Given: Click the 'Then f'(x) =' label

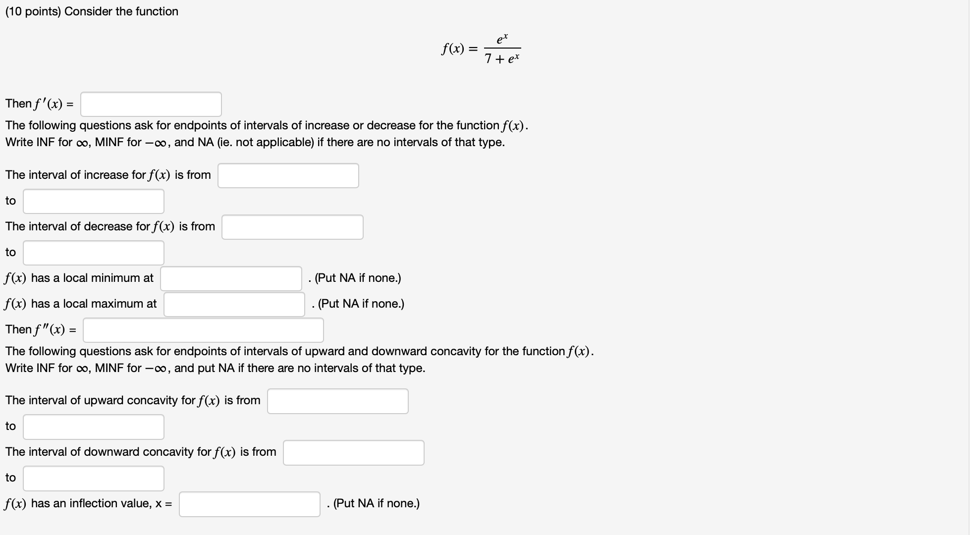Looking at the screenshot, I should 39,104.
